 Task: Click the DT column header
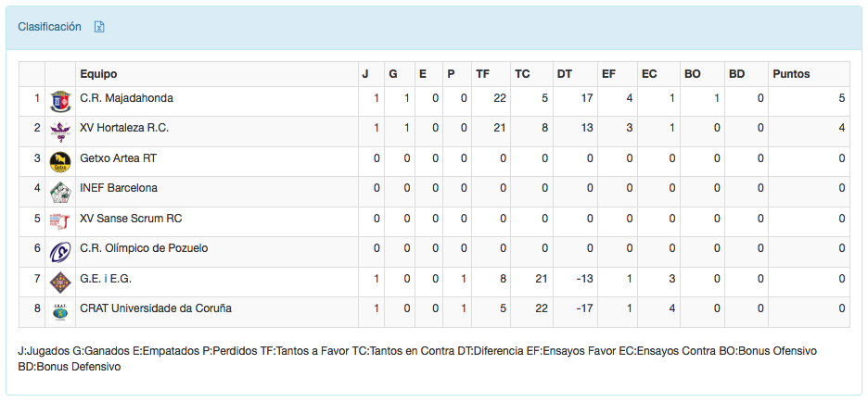point(564,74)
